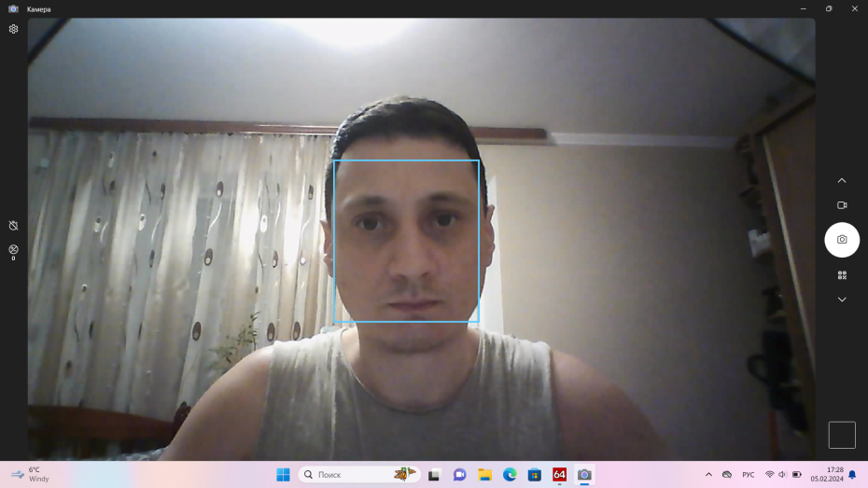The width and height of the screenshot is (868, 488).
Task: Open File Explorer from taskbar
Action: pos(485,475)
